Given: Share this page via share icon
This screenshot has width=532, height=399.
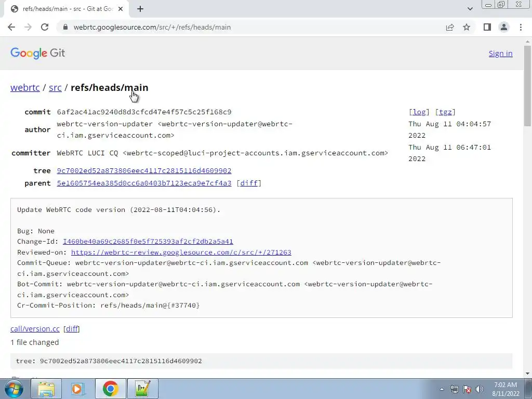Looking at the screenshot, I should tap(450, 27).
